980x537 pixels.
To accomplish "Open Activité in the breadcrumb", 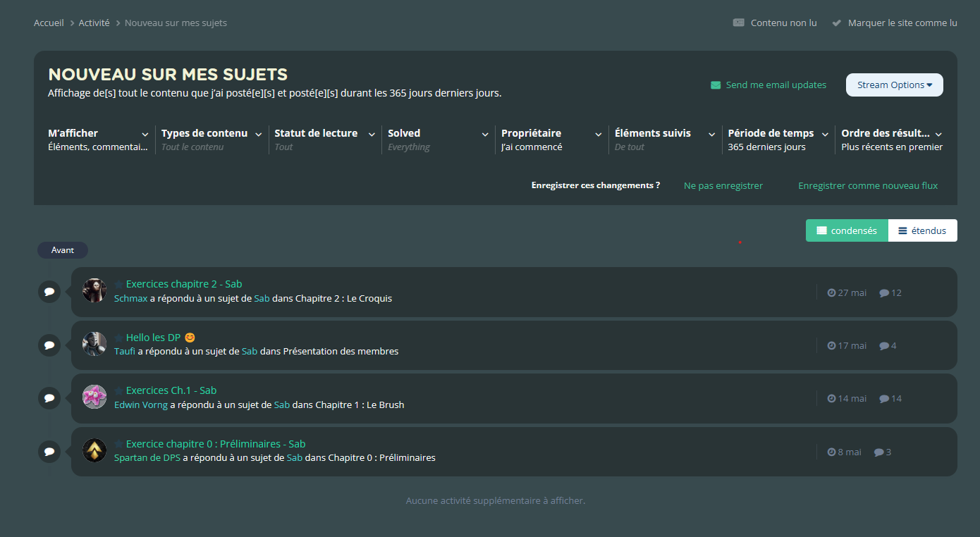I will 94,23.
